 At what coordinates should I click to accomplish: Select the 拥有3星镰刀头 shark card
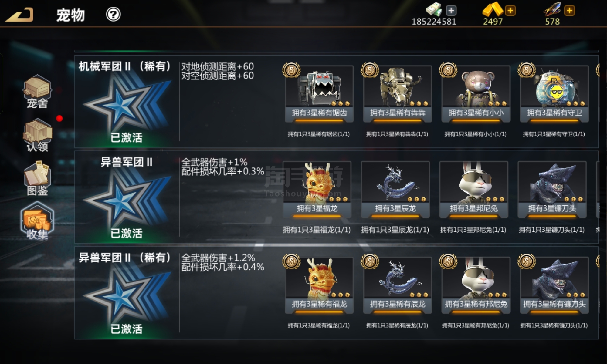coord(552,190)
